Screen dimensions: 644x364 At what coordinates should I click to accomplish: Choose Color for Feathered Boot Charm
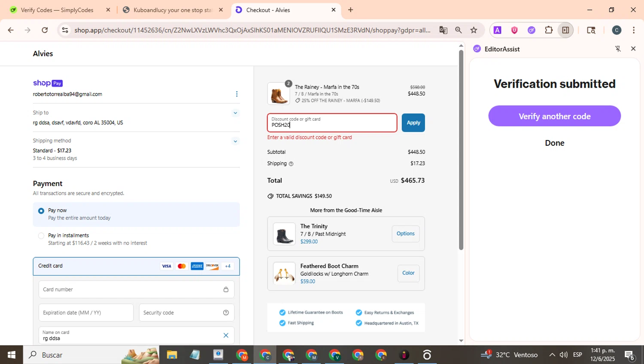click(408, 273)
